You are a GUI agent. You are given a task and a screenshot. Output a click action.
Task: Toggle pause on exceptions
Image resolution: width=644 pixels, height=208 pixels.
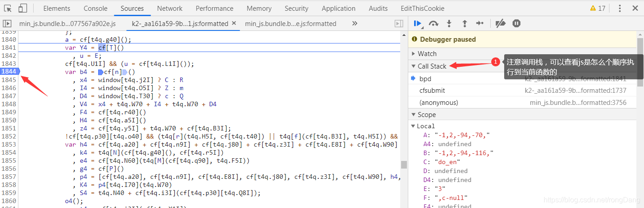click(516, 23)
